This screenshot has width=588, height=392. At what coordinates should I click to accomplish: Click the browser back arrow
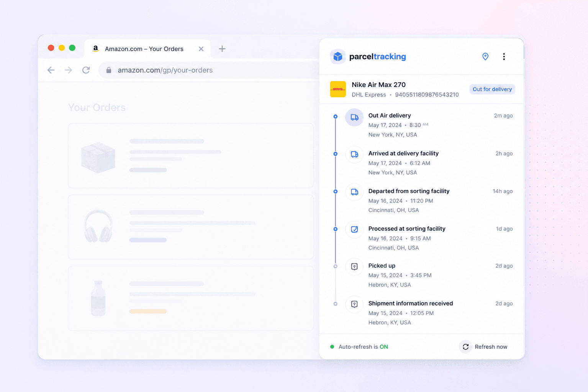[51, 70]
